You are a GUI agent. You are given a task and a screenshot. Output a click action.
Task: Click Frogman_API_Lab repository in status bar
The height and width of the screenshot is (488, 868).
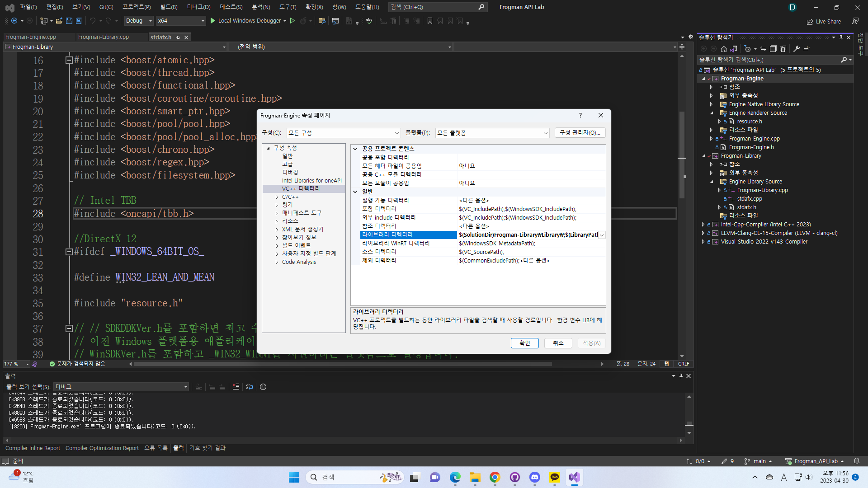coord(815,461)
